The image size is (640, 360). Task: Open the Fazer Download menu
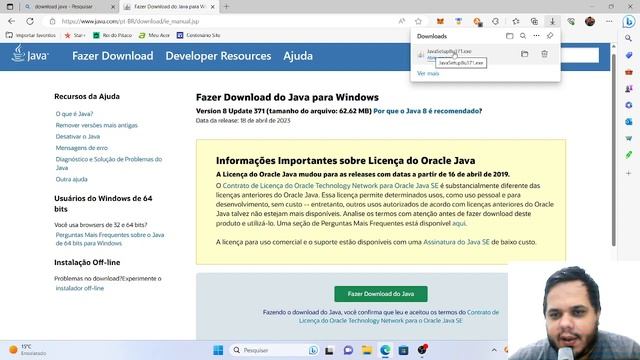113,56
